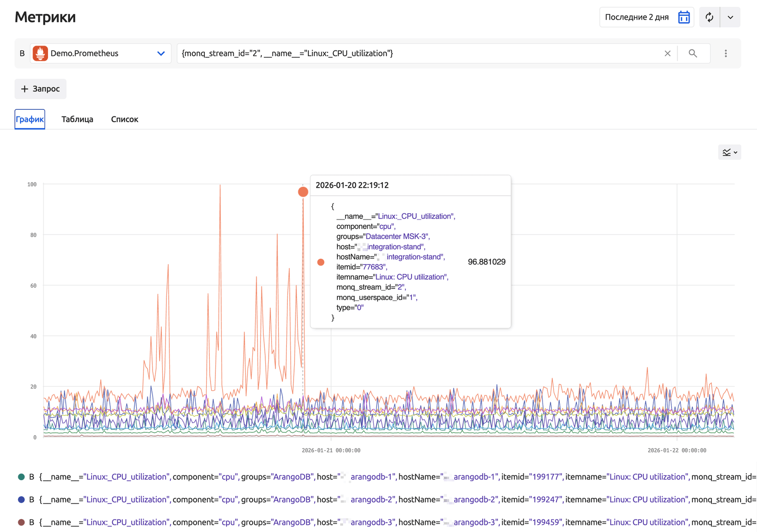Switch to the Таблица tab
This screenshot has height=532, width=757.
coord(77,119)
